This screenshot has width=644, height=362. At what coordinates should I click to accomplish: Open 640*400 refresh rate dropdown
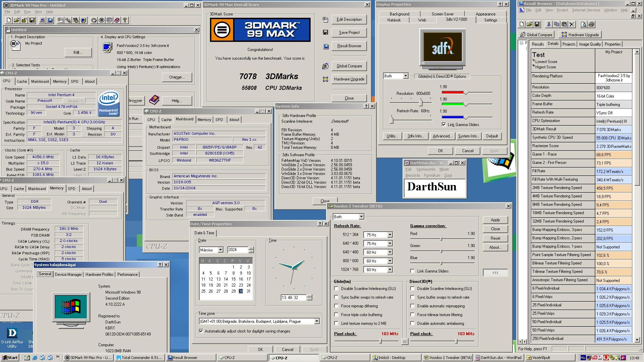389,244
